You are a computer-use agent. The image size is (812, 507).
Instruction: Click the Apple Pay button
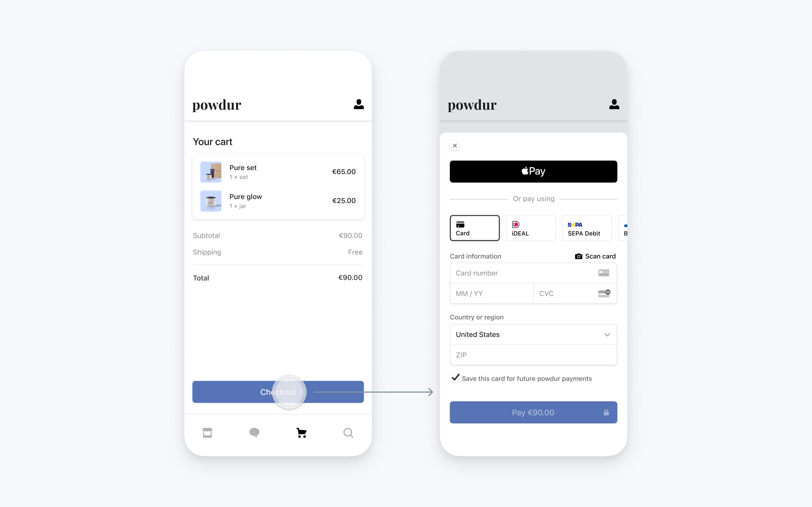pyautogui.click(x=533, y=171)
